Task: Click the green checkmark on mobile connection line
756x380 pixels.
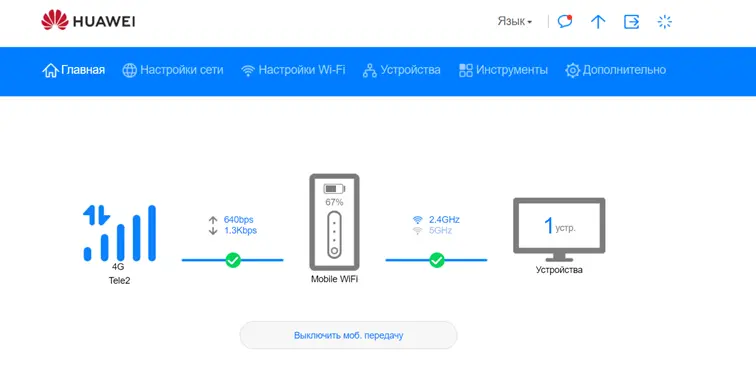Action: [x=233, y=260]
